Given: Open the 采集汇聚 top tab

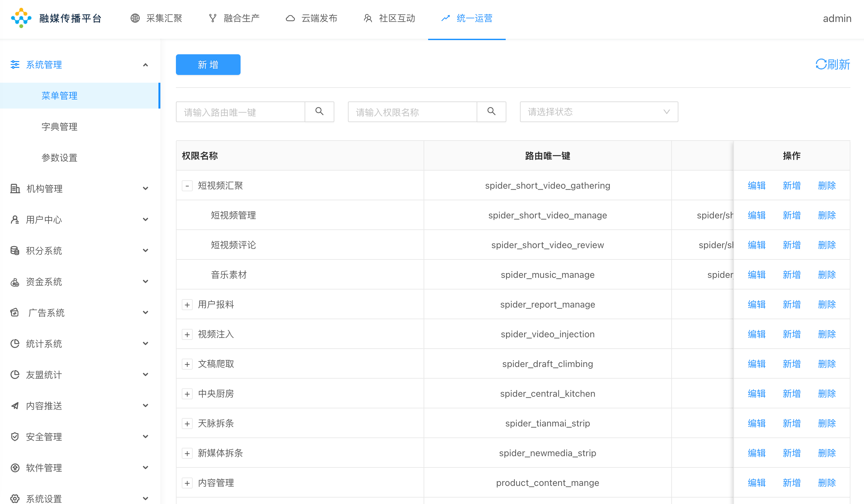Looking at the screenshot, I should 157,18.
